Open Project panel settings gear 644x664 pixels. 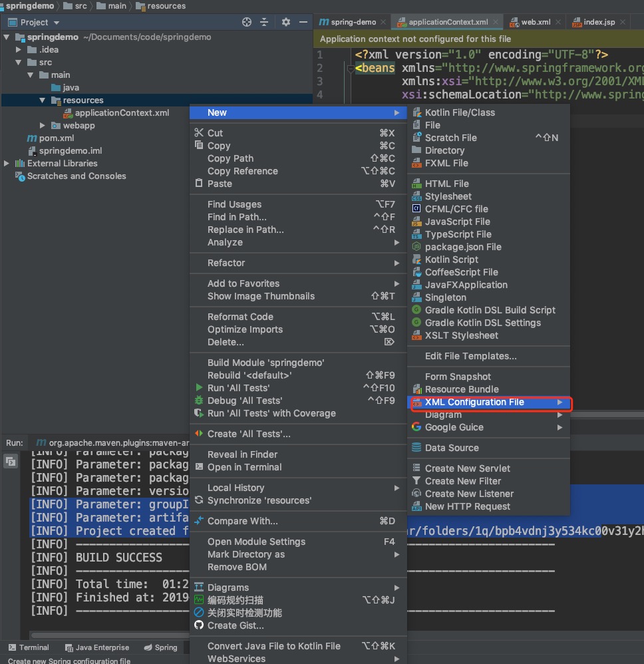click(286, 22)
